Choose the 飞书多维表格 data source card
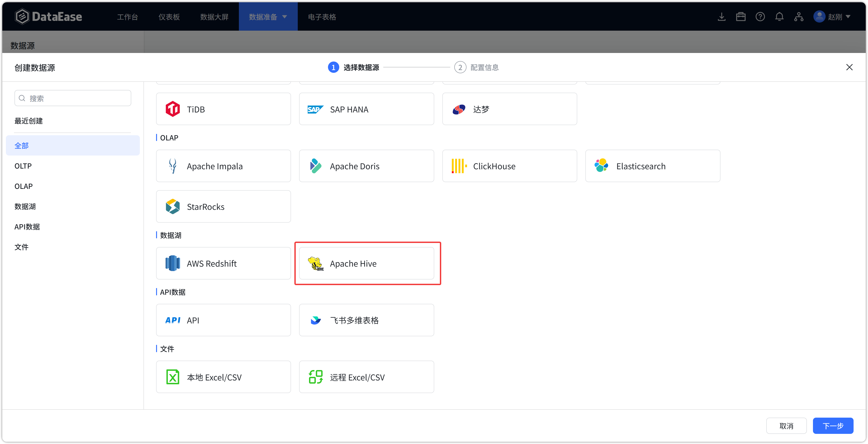868x444 pixels. click(x=367, y=320)
